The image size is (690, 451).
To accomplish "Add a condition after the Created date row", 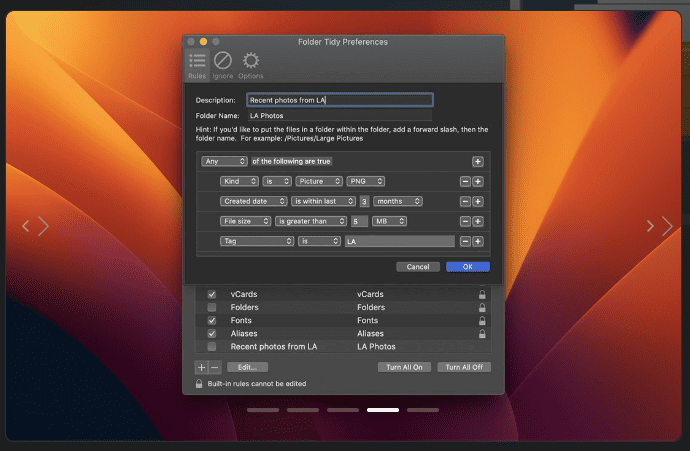I will pyautogui.click(x=478, y=202).
